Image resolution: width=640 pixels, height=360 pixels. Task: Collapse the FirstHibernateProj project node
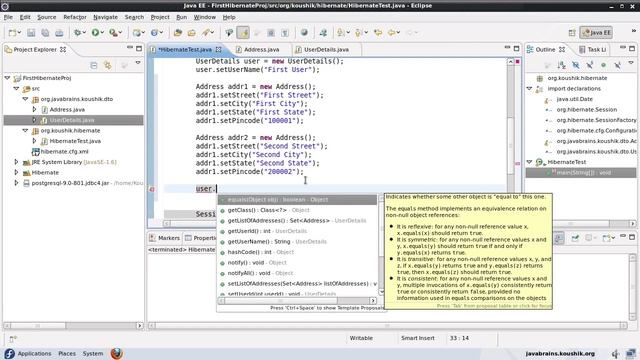click(7, 78)
